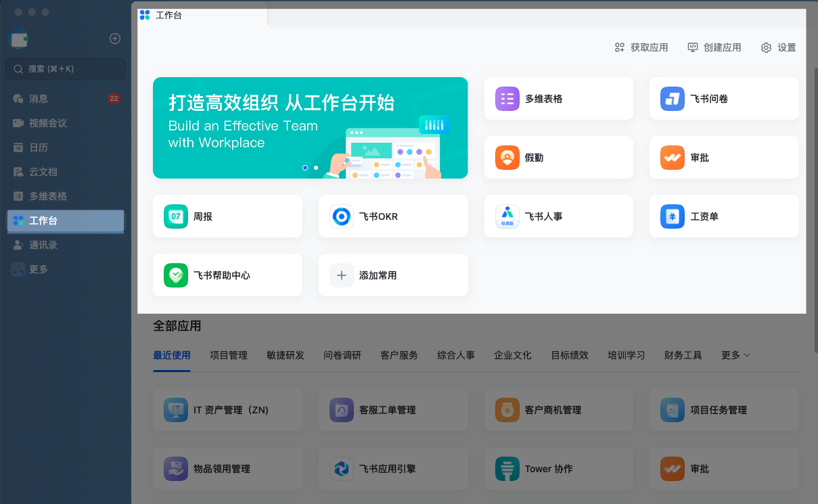Click the 创建应用 button
The image size is (818, 504).
714,47
